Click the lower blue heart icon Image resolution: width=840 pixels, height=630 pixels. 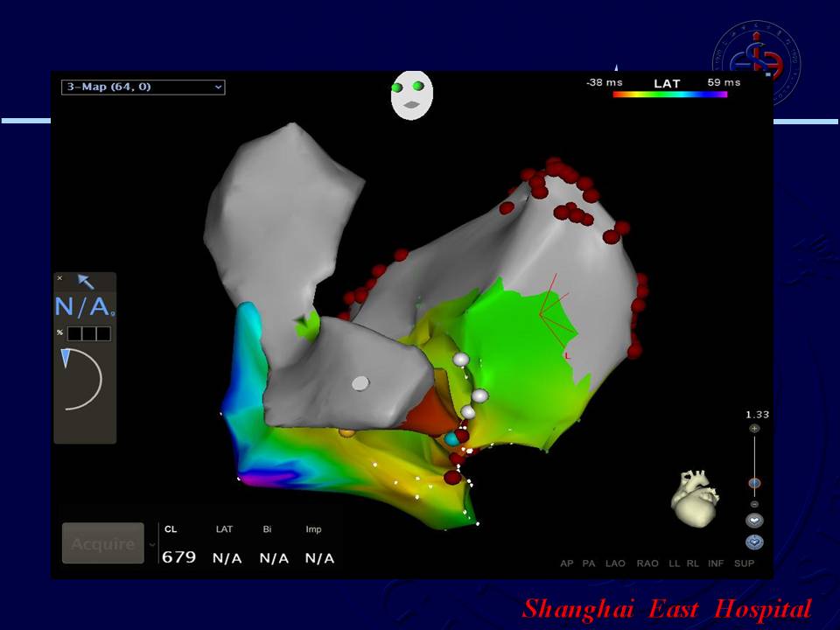[754, 542]
